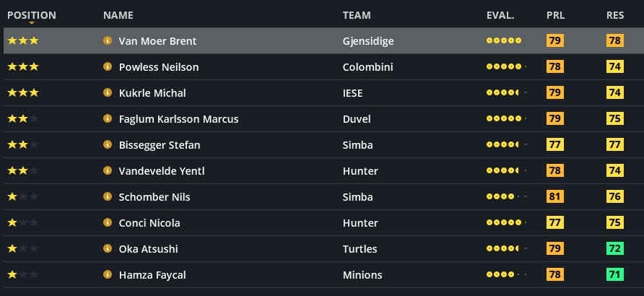Click info icon next to Van Moer Brent
This screenshot has width=644, height=296.
point(108,41)
